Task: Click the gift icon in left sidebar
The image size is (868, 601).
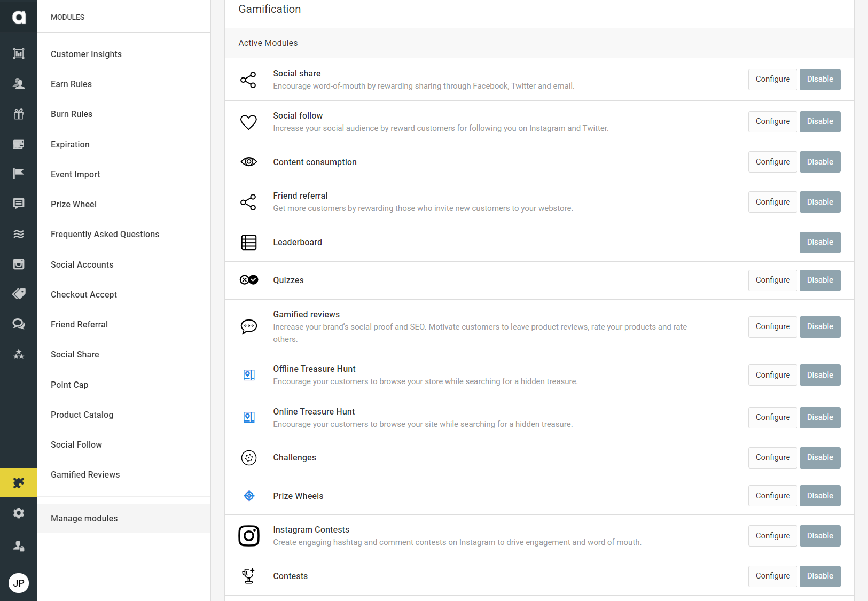Action: point(19,114)
